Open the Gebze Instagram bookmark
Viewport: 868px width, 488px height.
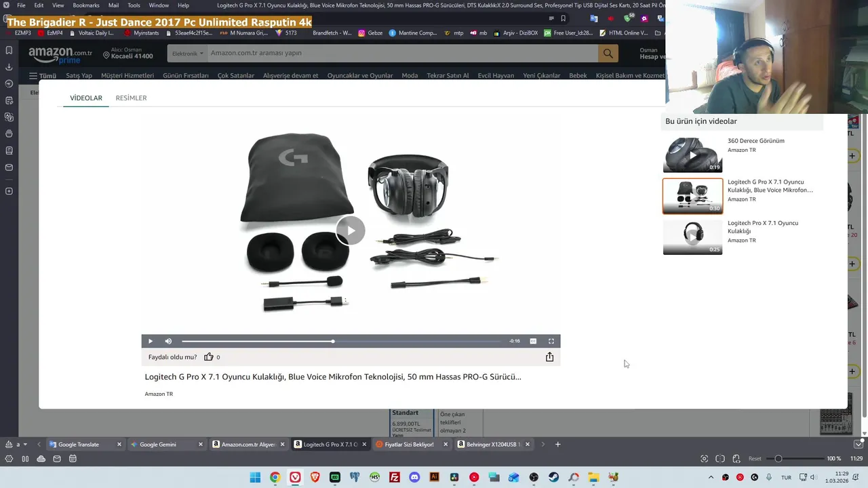(x=370, y=33)
